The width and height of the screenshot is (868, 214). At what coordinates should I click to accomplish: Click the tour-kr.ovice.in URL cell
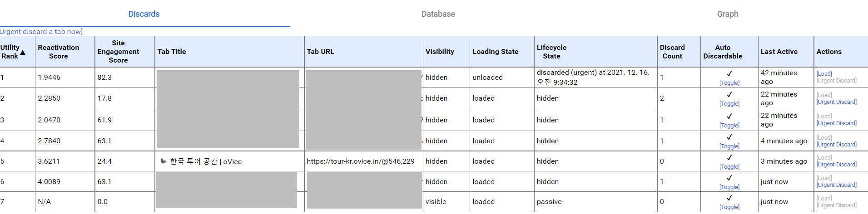pos(361,161)
